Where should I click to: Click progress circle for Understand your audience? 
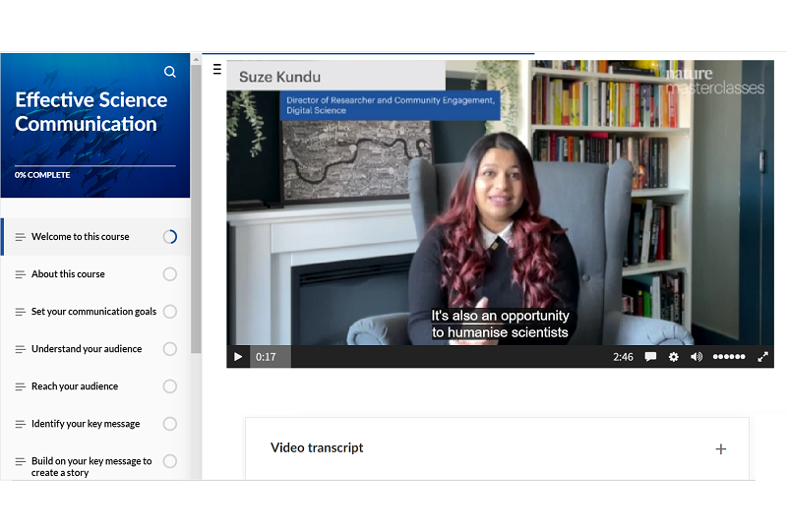[x=170, y=349]
